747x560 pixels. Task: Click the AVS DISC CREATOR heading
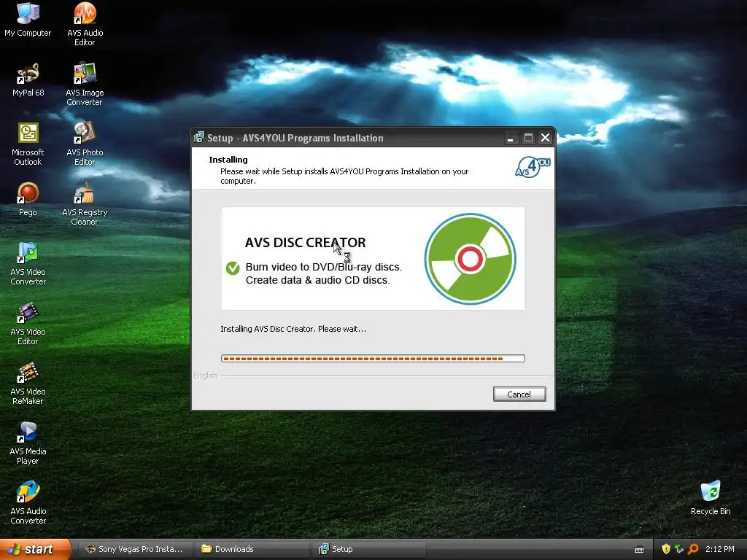tap(306, 242)
